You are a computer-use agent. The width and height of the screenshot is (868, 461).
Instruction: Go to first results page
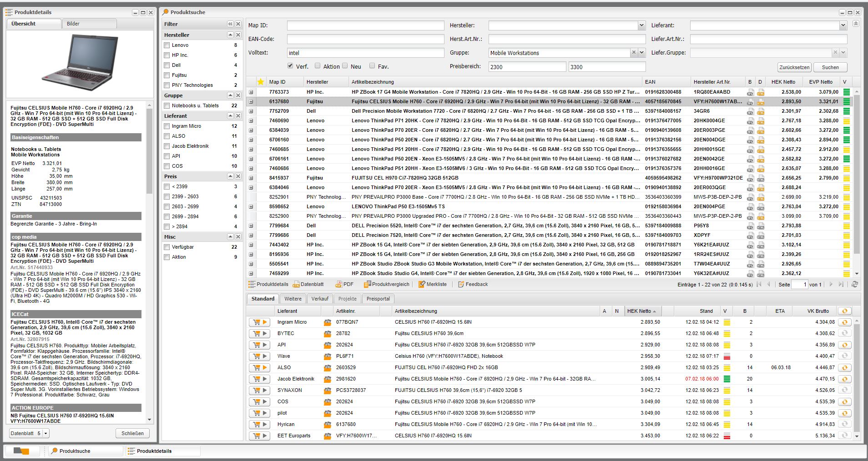click(758, 284)
